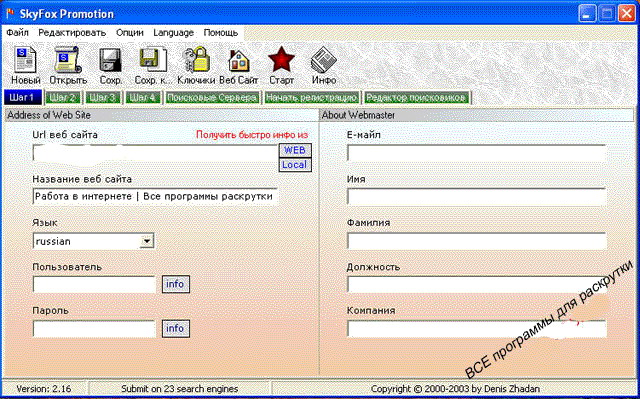Click the SkyFox Promotion title bar icon

pos(11,14)
